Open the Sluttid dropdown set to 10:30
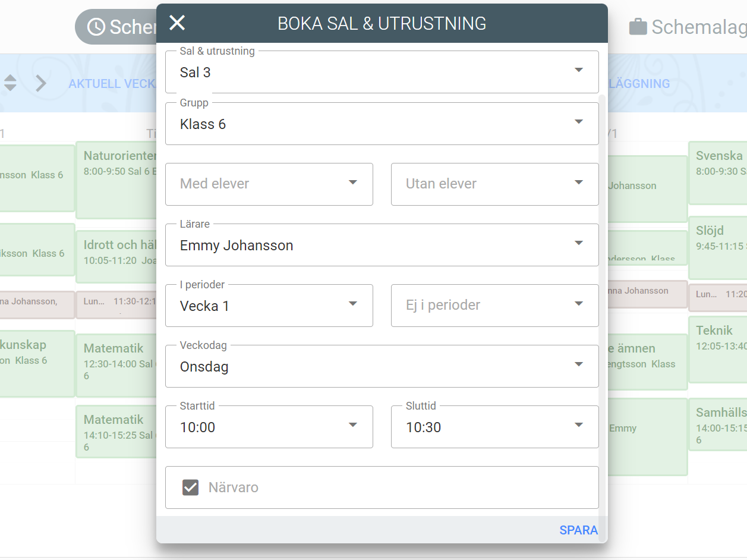 tap(494, 427)
